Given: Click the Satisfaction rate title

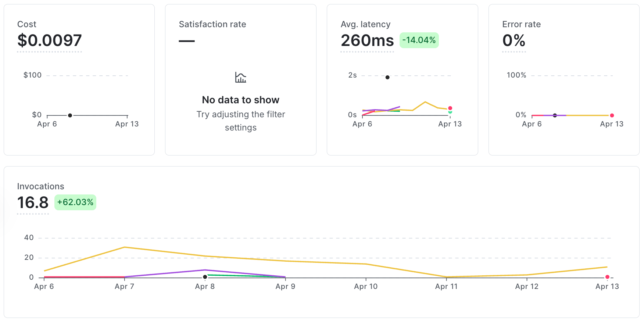Looking at the screenshot, I should coord(212,24).
